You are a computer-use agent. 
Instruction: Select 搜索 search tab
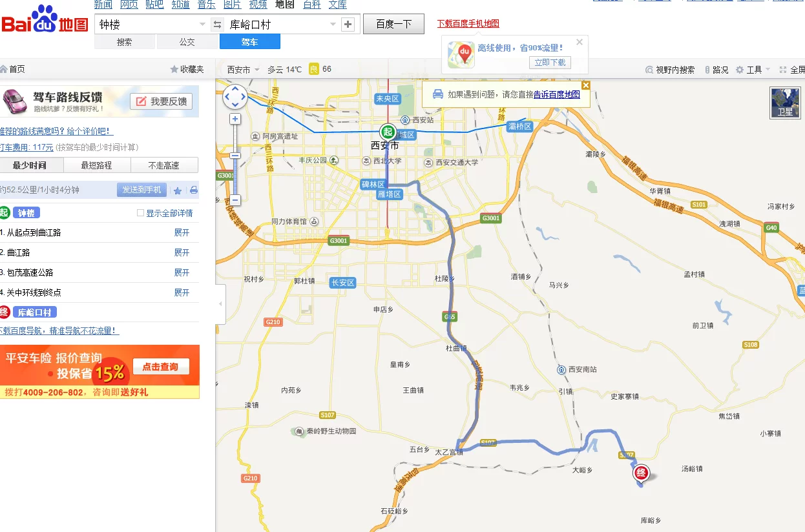125,42
